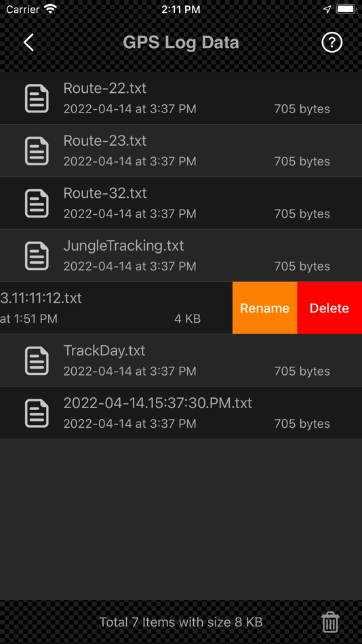Open the 2022-04-14.15:37:30.PM.txt file name
The image size is (362, 644).
pos(158,403)
